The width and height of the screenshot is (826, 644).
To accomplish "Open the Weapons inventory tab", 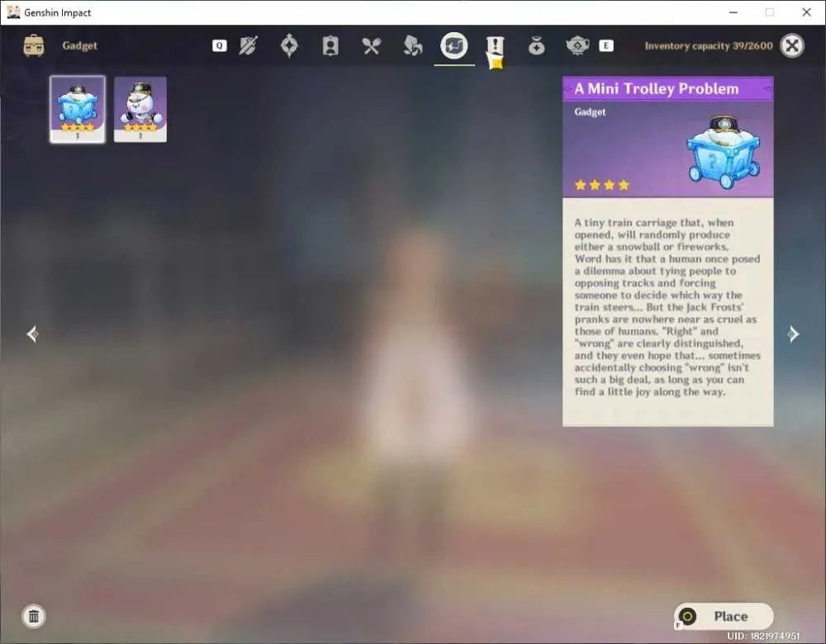I will [x=248, y=45].
